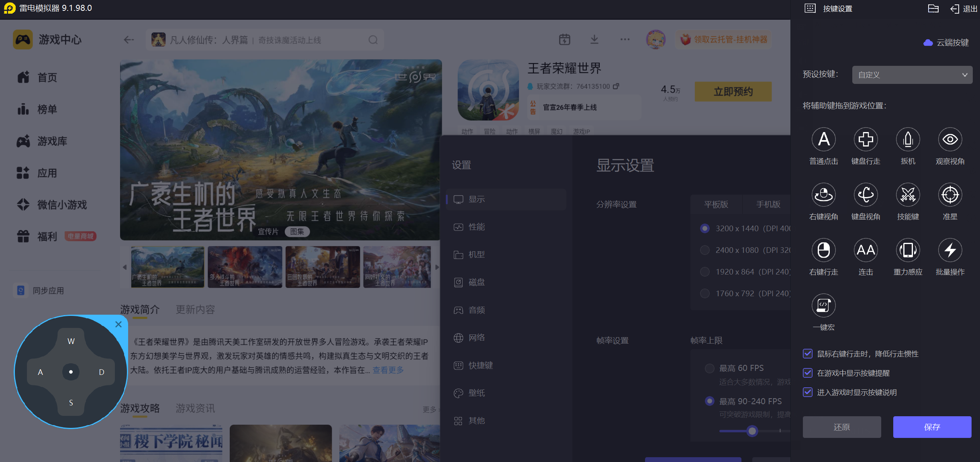Click the 立即预约 reserve button

[x=733, y=92]
